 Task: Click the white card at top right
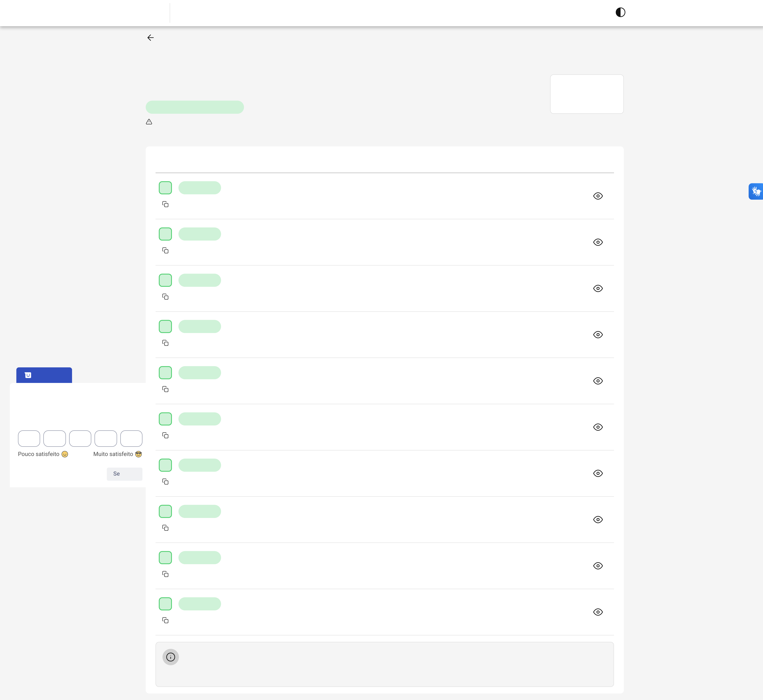point(586,94)
